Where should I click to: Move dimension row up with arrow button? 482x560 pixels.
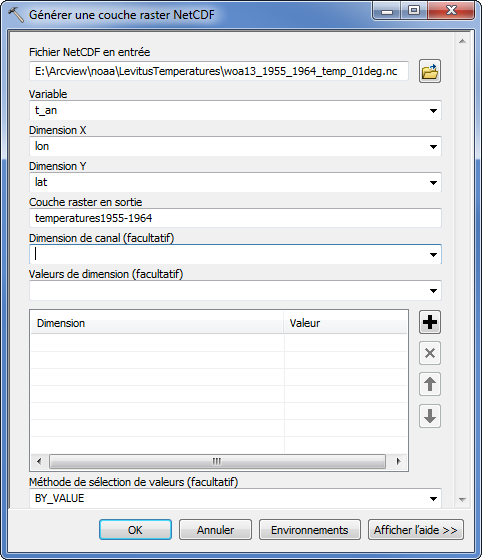[x=430, y=384]
